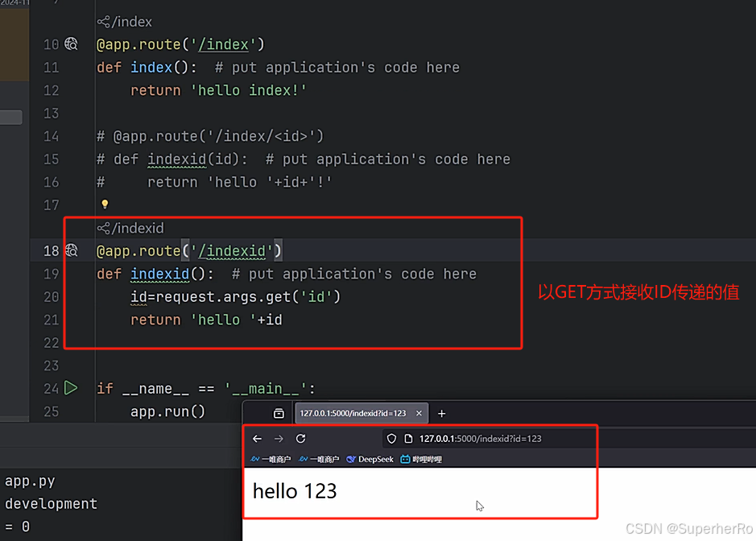
Task: Click 'hello index!' string on line 12
Action: click(248, 90)
